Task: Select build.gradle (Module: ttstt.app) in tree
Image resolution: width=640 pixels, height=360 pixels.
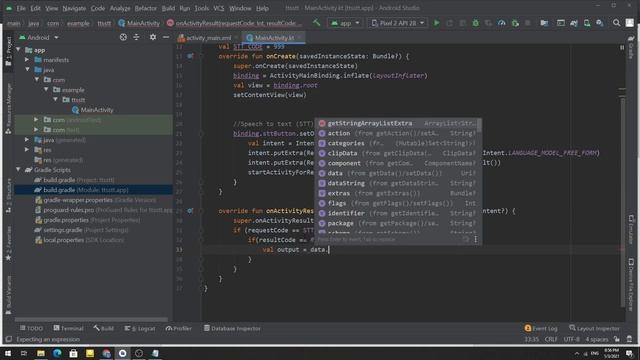Action: (x=82, y=190)
